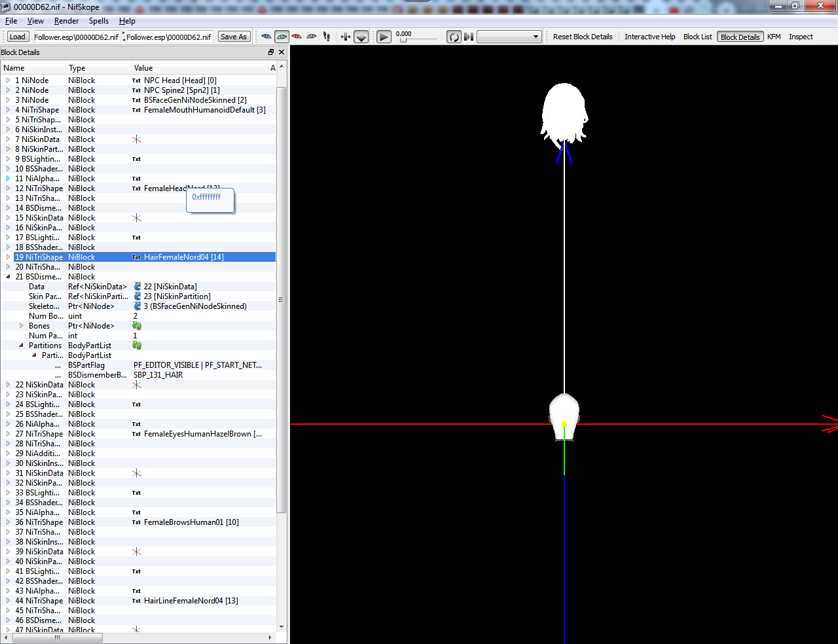Click the axes icon on block 7 NiSkinData
Image resolution: width=838 pixels, height=644 pixels.
click(136, 139)
